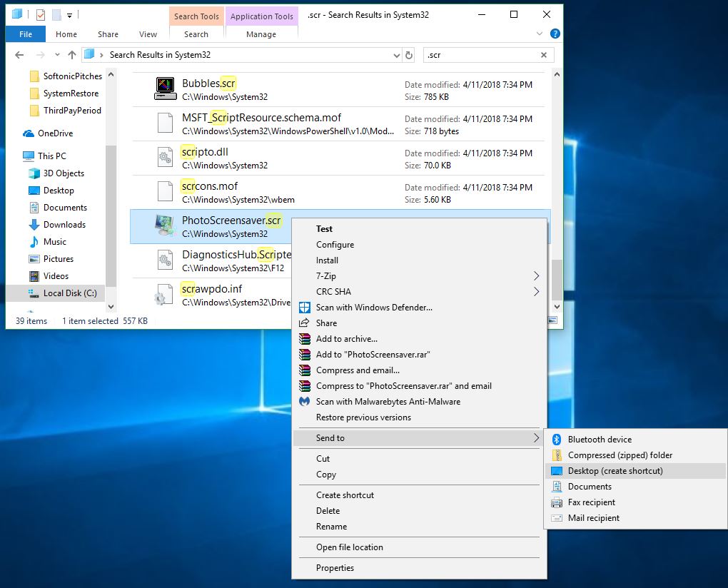This screenshot has height=588, width=728.
Task: Click the Help question mark icon
Action: tap(555, 34)
